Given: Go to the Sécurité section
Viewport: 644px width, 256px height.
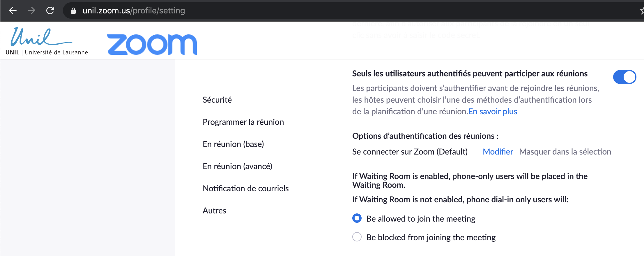Looking at the screenshot, I should (x=217, y=100).
